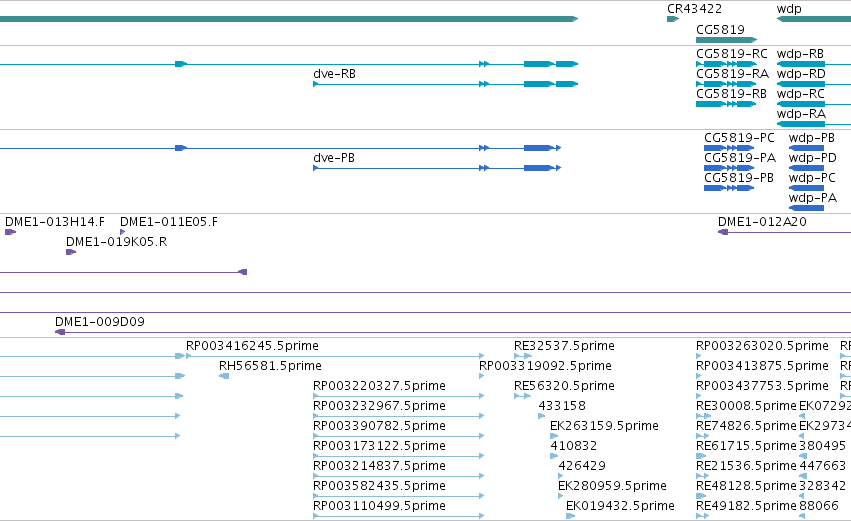The width and height of the screenshot is (851, 521).
Task: Click the RE74826.5prime EST label
Action: [746, 427]
